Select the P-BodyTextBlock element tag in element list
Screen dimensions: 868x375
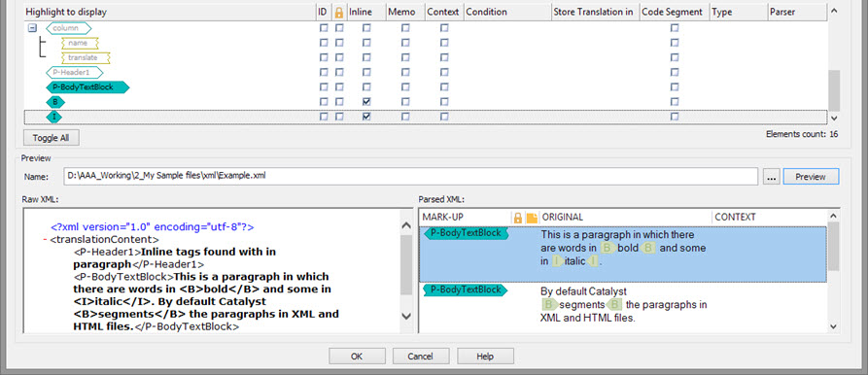click(87, 87)
